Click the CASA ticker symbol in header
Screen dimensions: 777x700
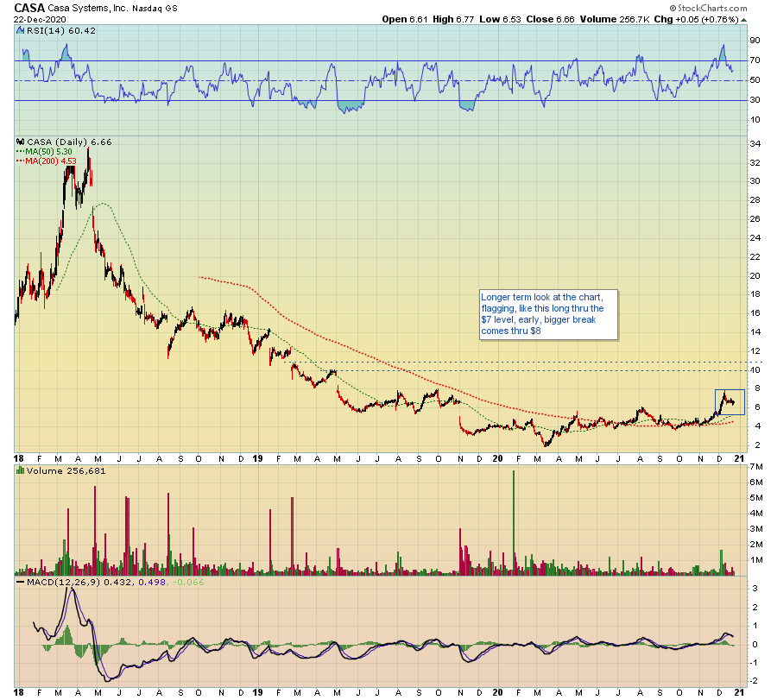pyautogui.click(x=29, y=8)
